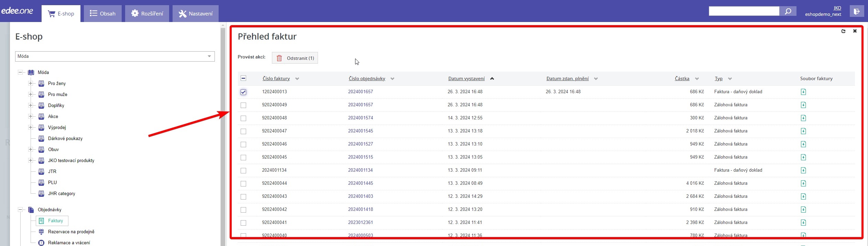Uncheck invoice 1202400013 checkbox

(x=243, y=92)
